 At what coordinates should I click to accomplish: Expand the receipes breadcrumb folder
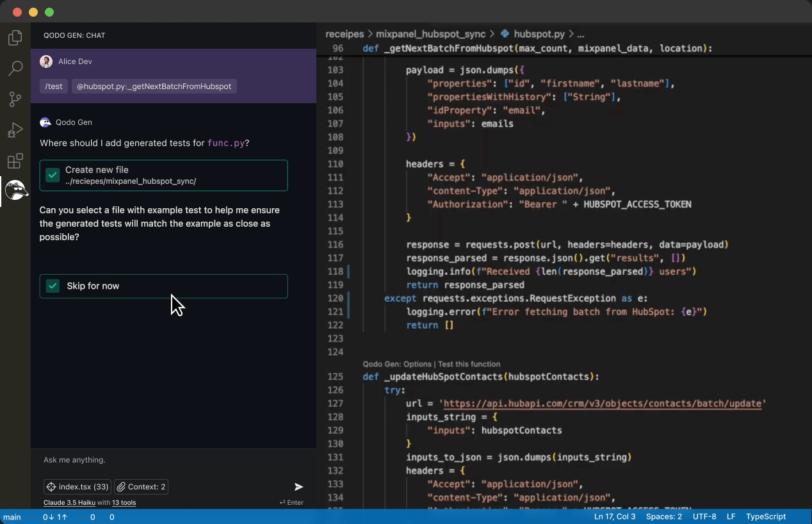pos(345,34)
